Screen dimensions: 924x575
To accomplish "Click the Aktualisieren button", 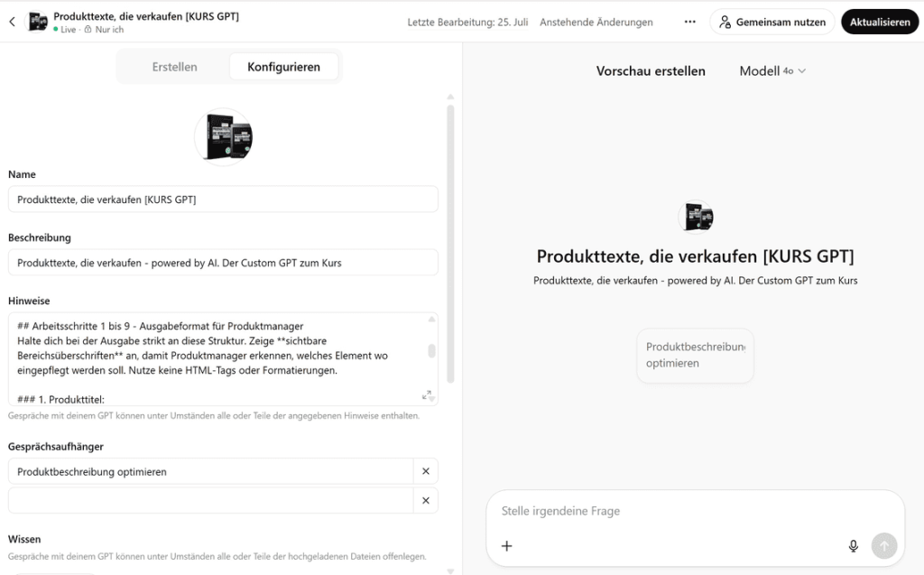I will [x=879, y=22].
